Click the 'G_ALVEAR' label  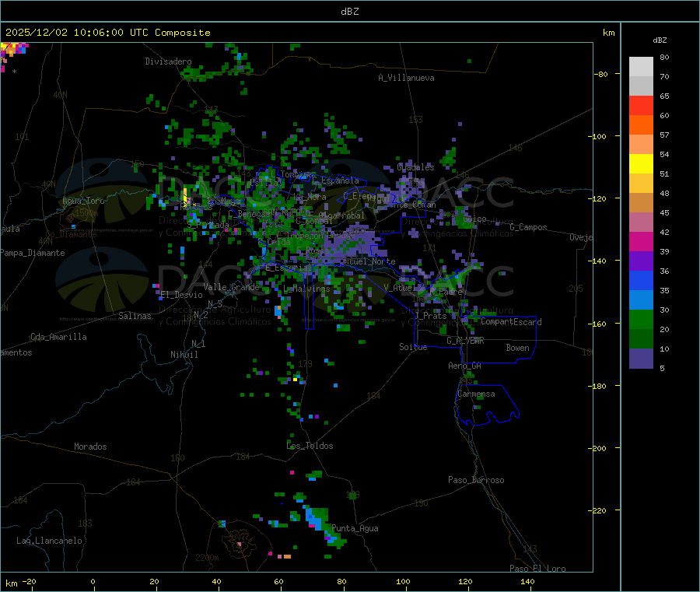465,341
